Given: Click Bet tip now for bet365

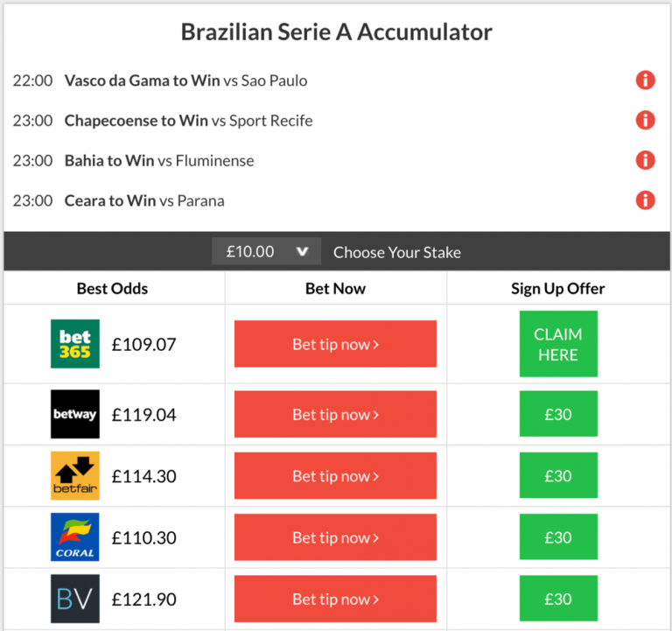Looking at the screenshot, I should pos(335,344).
